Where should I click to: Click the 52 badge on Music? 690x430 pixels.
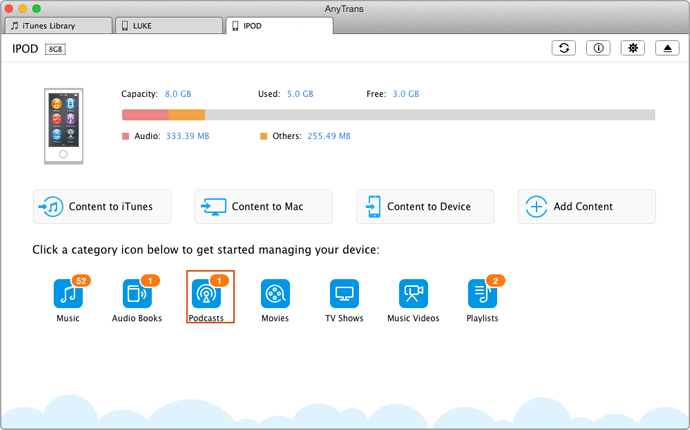click(81, 281)
